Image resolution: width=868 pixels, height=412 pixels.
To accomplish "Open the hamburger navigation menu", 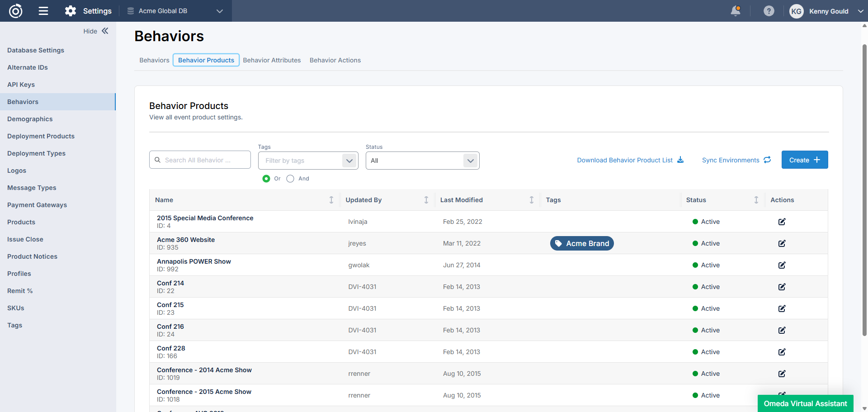I will (43, 11).
